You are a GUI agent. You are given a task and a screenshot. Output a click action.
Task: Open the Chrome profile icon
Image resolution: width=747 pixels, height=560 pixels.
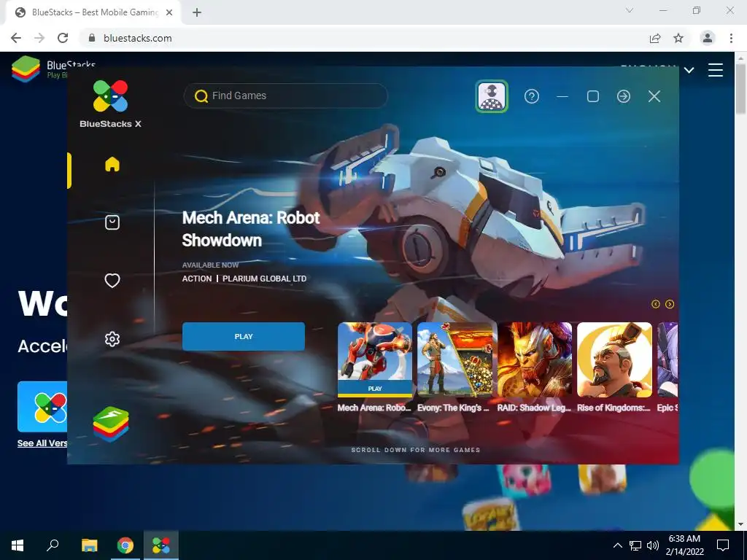pyautogui.click(x=708, y=38)
